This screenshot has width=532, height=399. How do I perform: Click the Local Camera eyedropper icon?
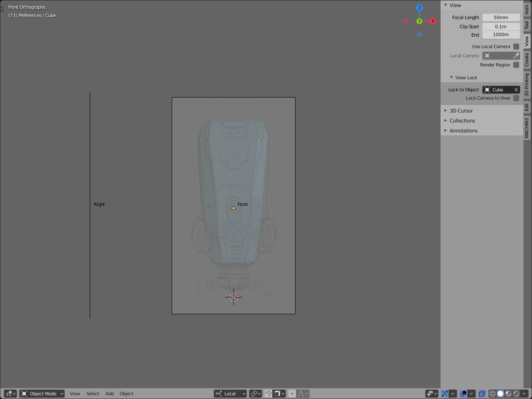[516, 56]
